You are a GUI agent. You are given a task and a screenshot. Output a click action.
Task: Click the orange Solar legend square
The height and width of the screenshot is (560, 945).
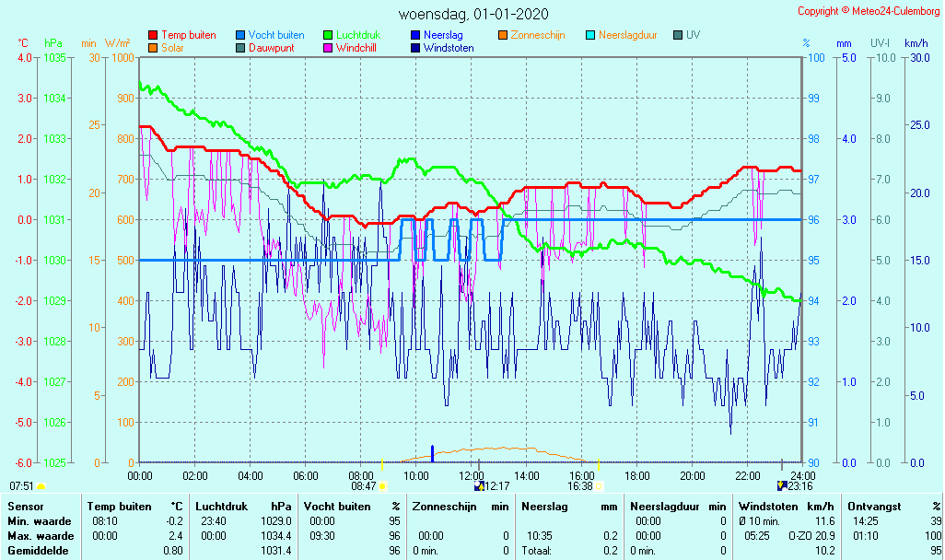click(153, 48)
